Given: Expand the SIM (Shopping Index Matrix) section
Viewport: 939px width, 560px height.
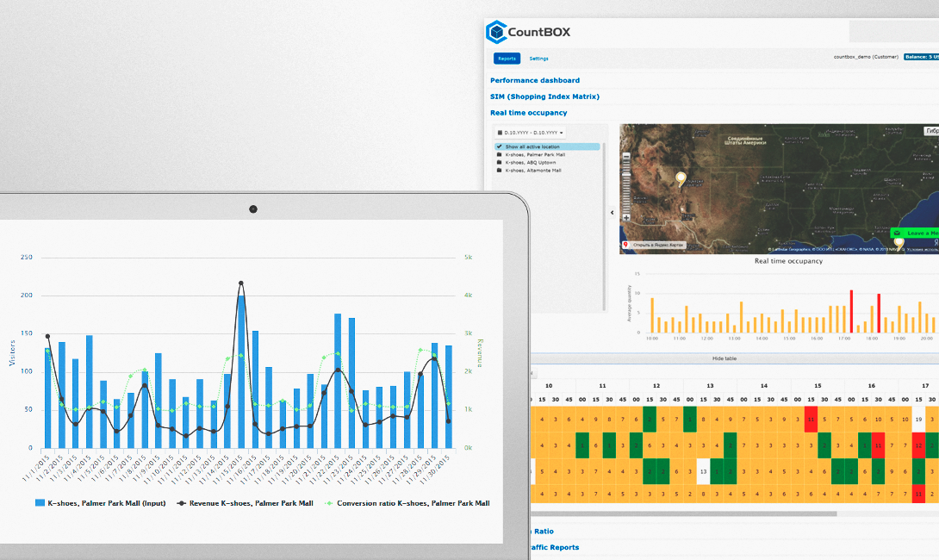Looking at the screenshot, I should click(544, 96).
